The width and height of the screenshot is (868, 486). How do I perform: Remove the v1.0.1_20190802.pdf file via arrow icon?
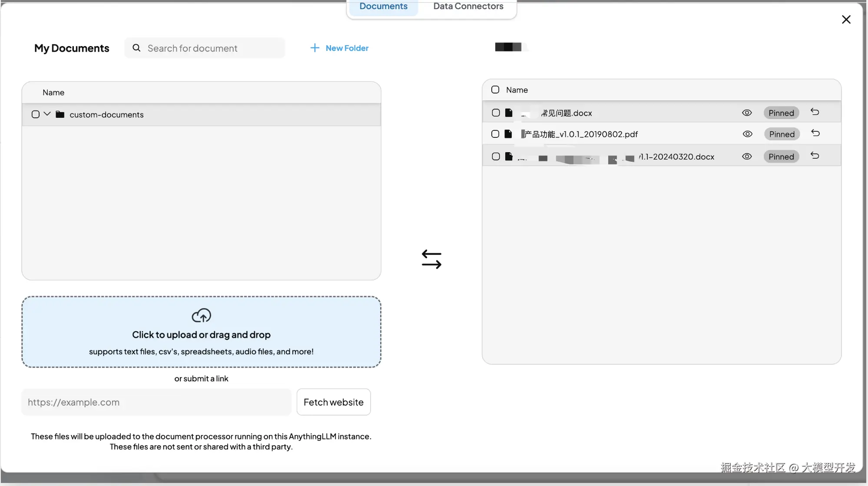click(815, 133)
